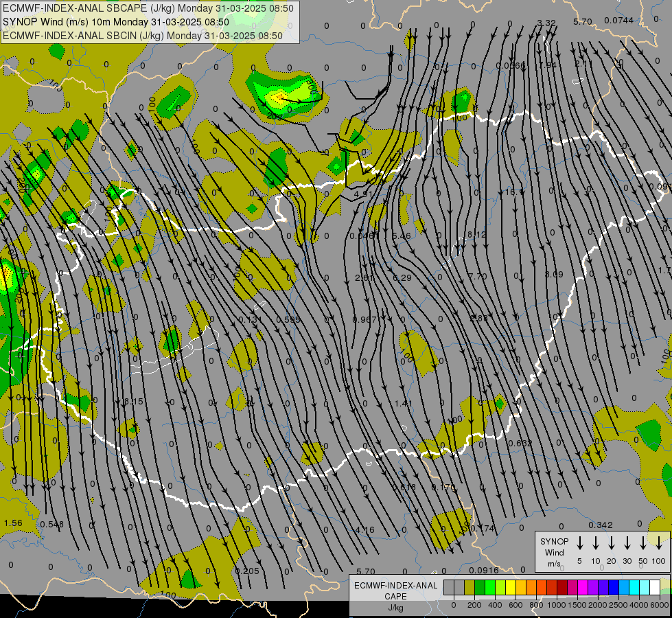
Task: Select the olive swatch in CAPE scale
Action: click(x=470, y=587)
